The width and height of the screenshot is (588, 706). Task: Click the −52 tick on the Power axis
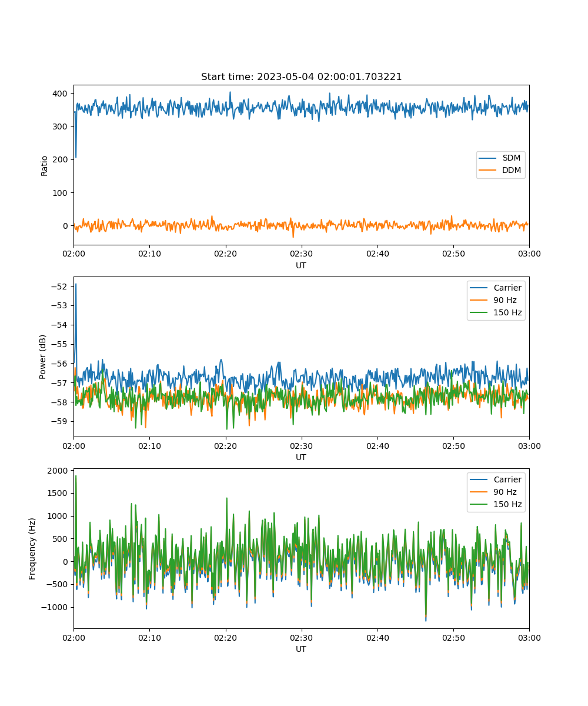coord(61,286)
